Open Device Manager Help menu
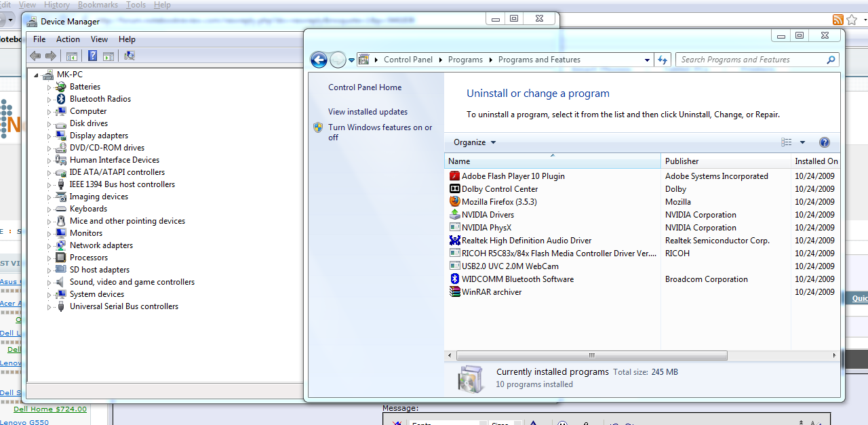868x425 pixels. (127, 39)
